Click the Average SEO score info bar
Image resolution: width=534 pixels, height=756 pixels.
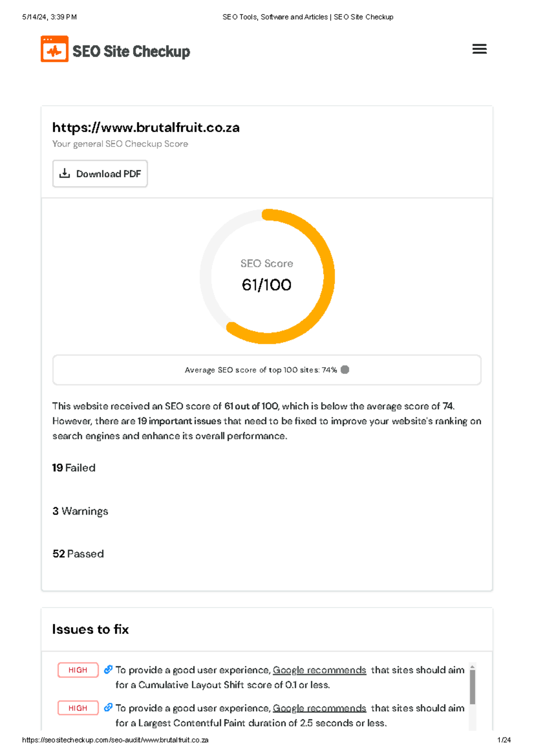click(x=266, y=370)
